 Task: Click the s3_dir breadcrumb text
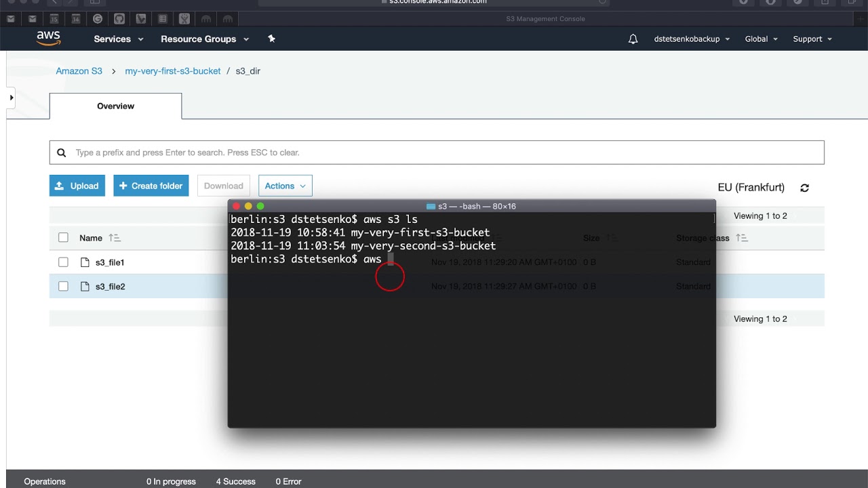pos(248,71)
